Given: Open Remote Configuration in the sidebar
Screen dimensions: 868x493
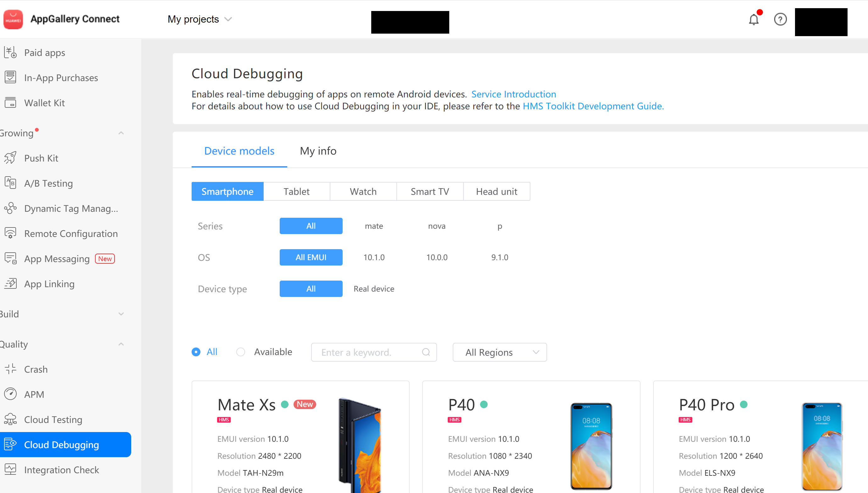Looking at the screenshot, I should point(71,233).
